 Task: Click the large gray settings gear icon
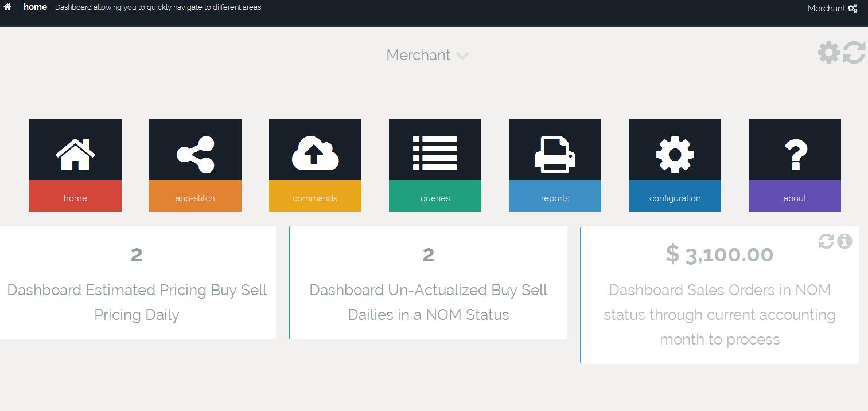[828, 53]
